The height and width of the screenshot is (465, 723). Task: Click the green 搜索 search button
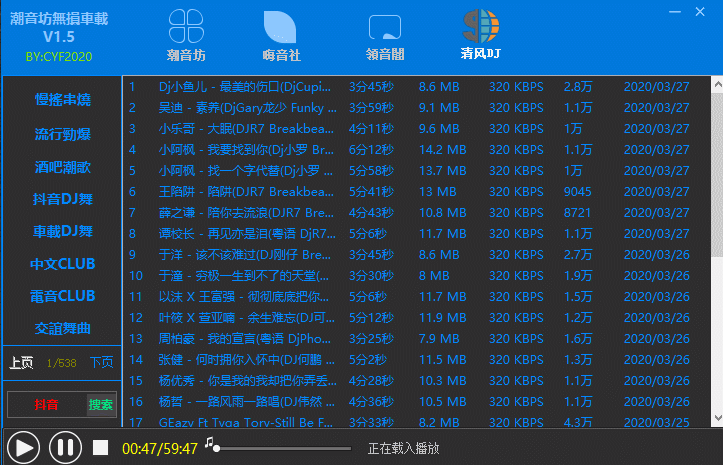(x=101, y=405)
